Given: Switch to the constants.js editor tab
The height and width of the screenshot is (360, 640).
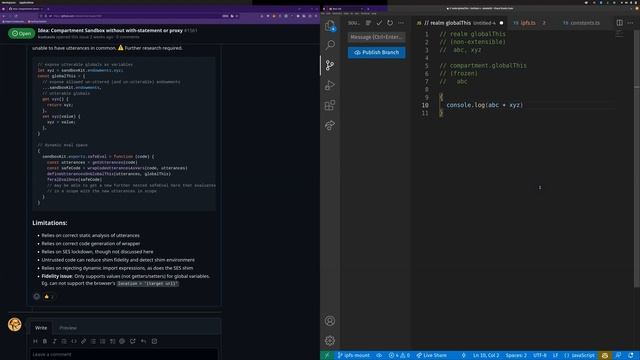Looking at the screenshot, I should click(x=585, y=23).
